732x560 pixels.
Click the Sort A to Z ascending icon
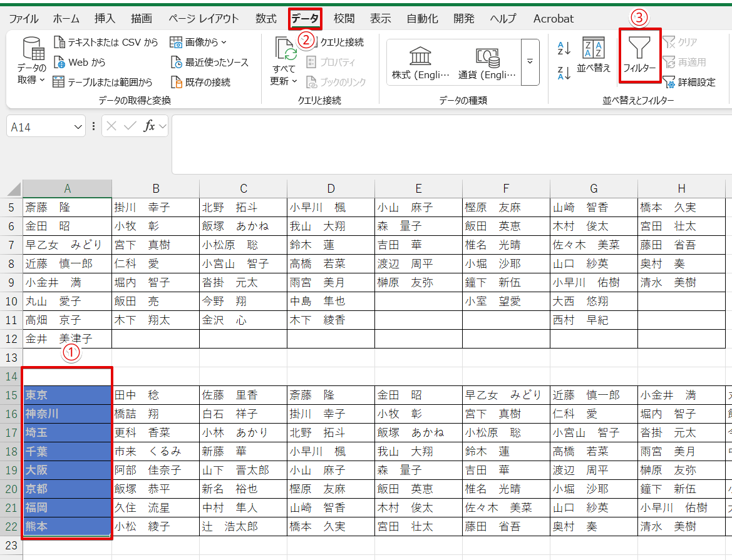[564, 48]
